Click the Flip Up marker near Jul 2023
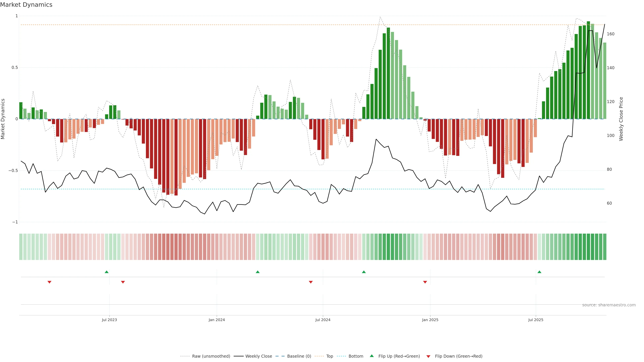The image size is (644, 362). click(x=106, y=272)
